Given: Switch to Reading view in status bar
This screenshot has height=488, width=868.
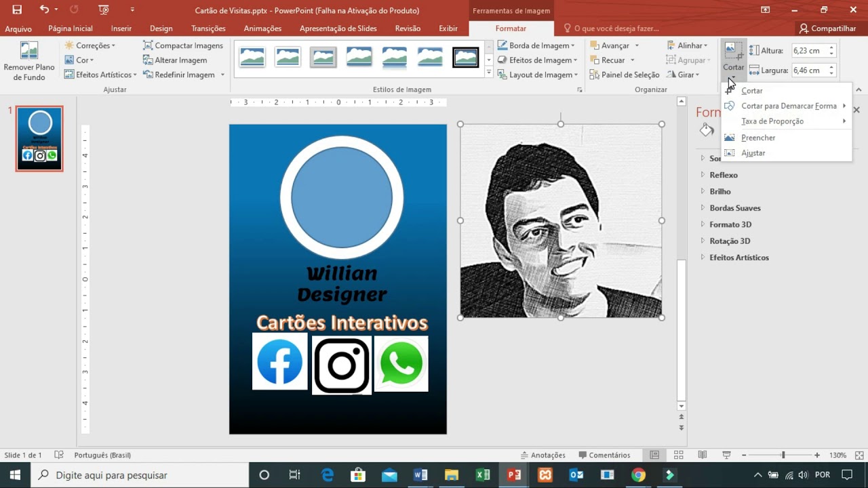Looking at the screenshot, I should click(x=703, y=455).
